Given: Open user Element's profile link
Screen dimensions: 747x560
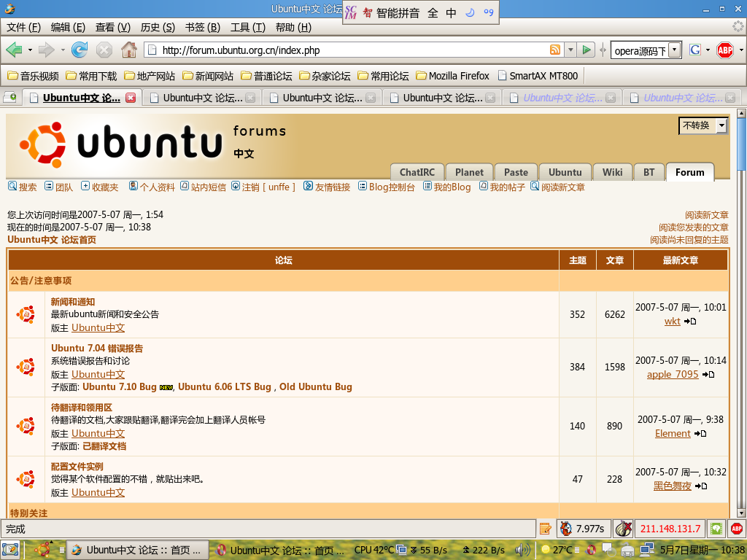Looking at the screenshot, I should (x=672, y=433).
